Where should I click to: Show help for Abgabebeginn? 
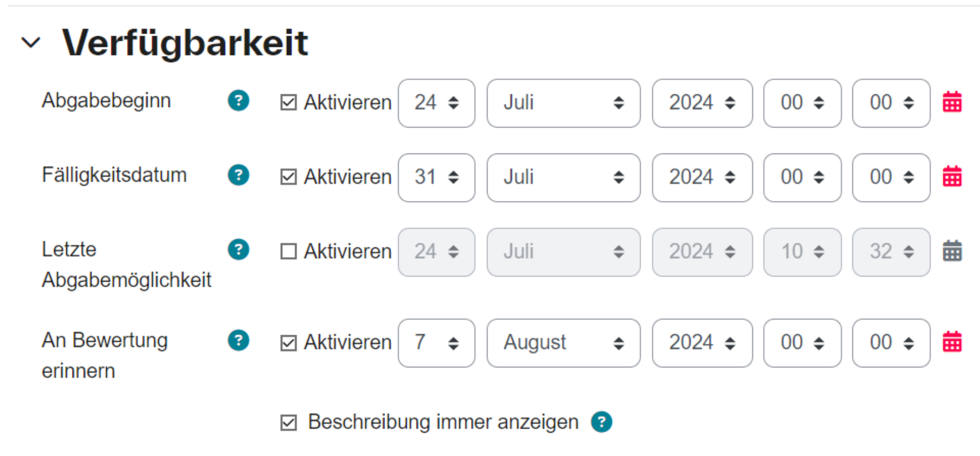tap(238, 100)
